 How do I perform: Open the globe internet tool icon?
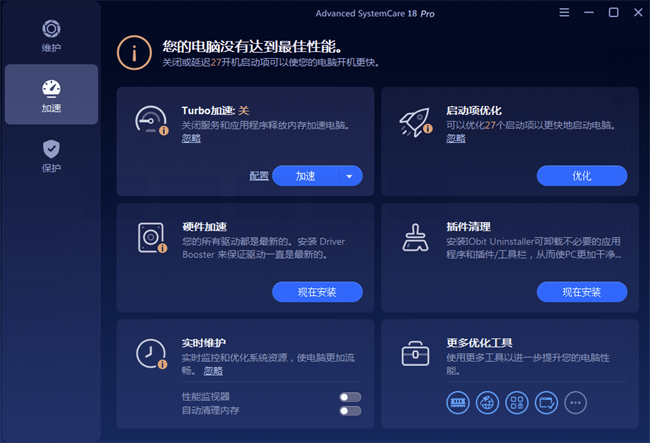click(487, 402)
